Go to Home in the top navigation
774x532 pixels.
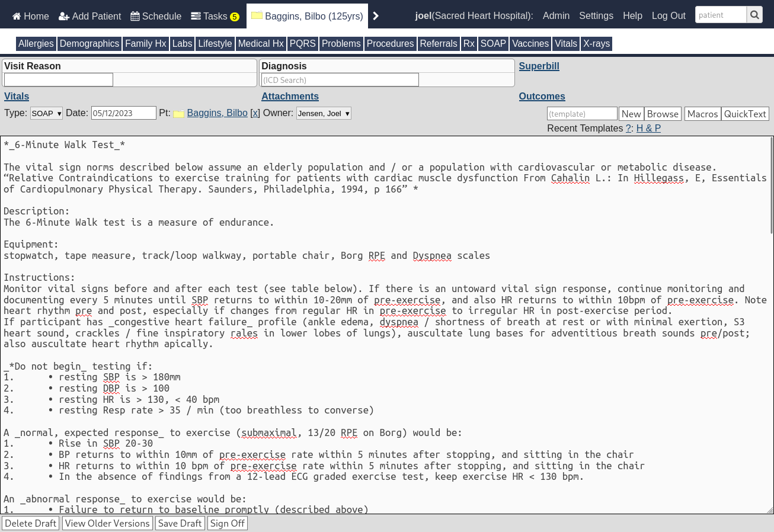(30, 16)
